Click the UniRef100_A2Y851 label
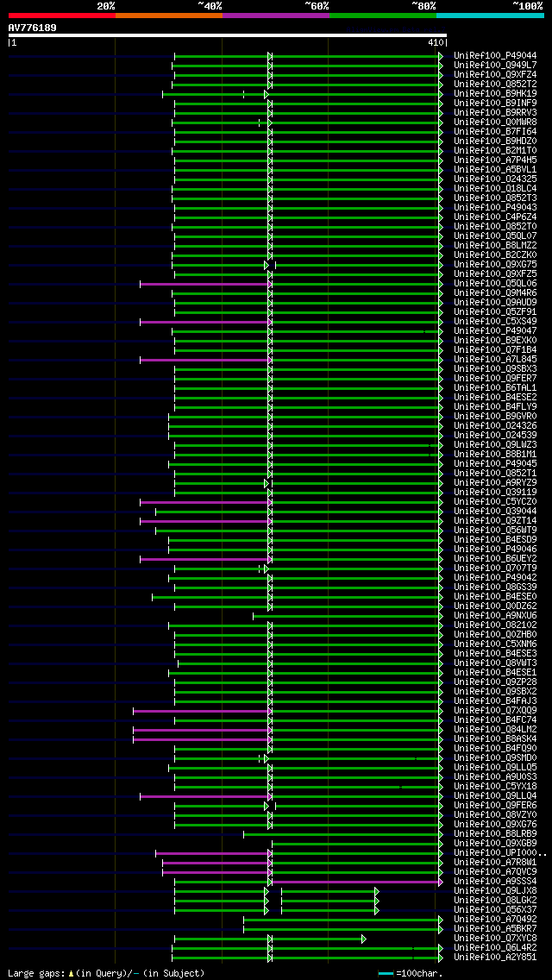The image size is (552, 980). coord(495,957)
